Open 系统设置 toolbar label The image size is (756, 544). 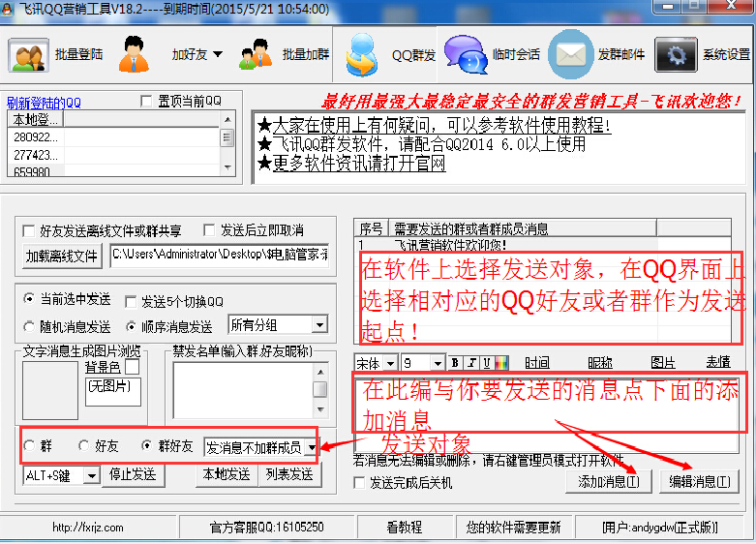[x=727, y=54]
